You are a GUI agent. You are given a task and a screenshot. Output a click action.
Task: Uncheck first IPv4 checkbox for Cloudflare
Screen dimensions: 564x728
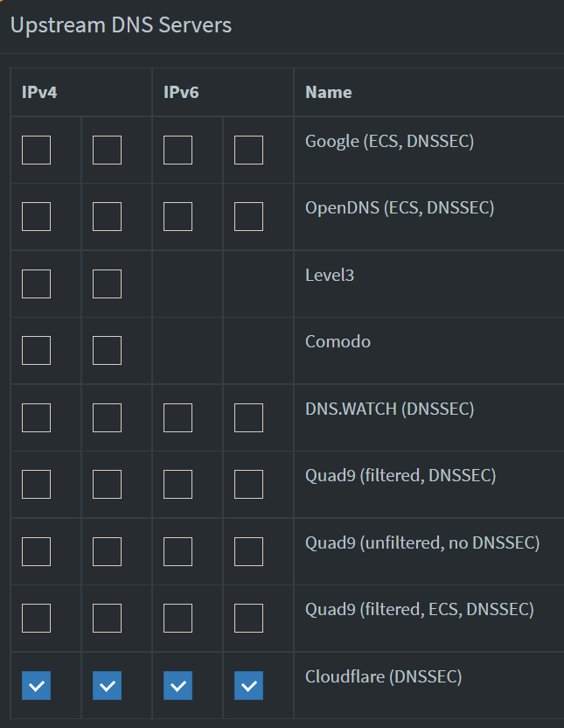(36, 685)
